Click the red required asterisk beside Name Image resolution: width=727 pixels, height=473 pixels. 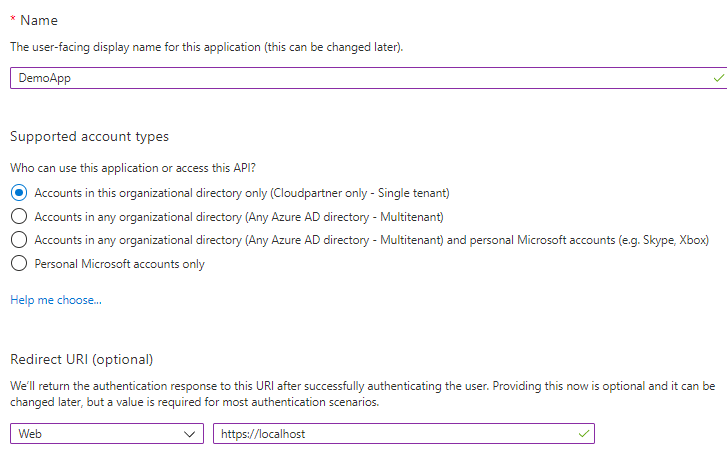click(x=13, y=21)
